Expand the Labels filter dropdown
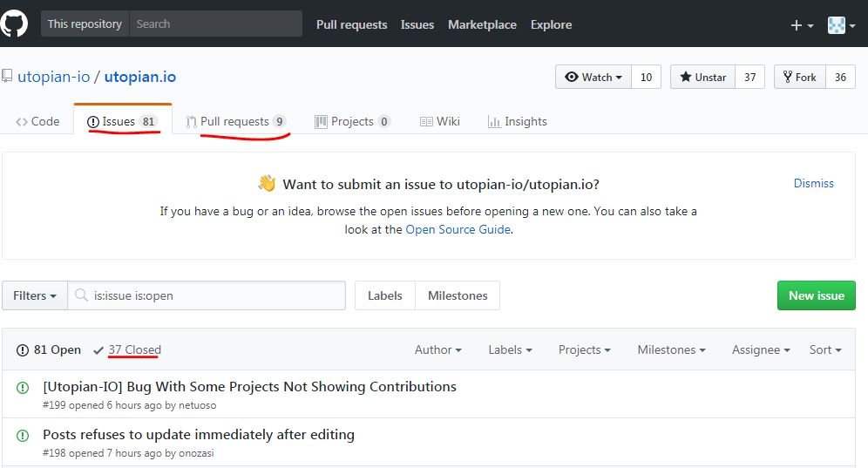The width and height of the screenshot is (868, 468). (x=510, y=350)
